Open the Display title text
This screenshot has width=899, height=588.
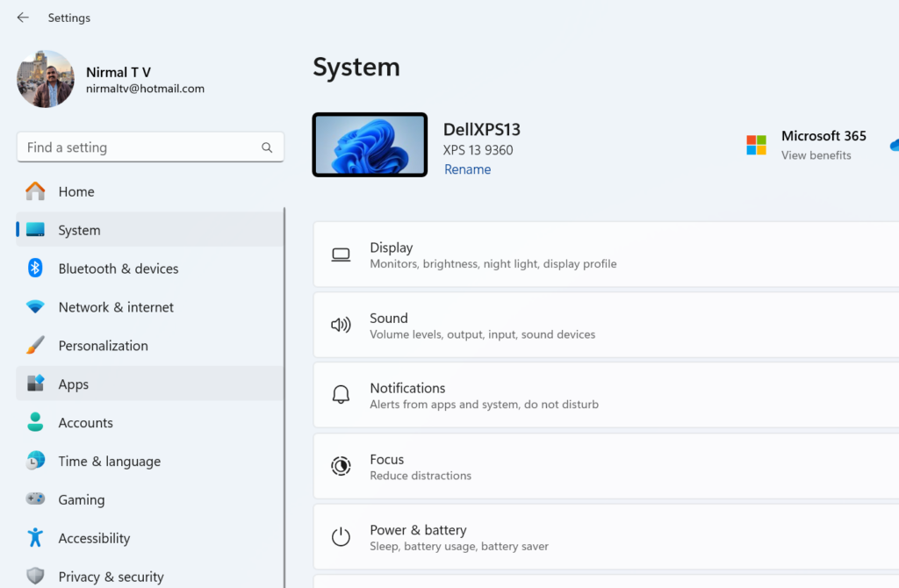click(x=391, y=247)
